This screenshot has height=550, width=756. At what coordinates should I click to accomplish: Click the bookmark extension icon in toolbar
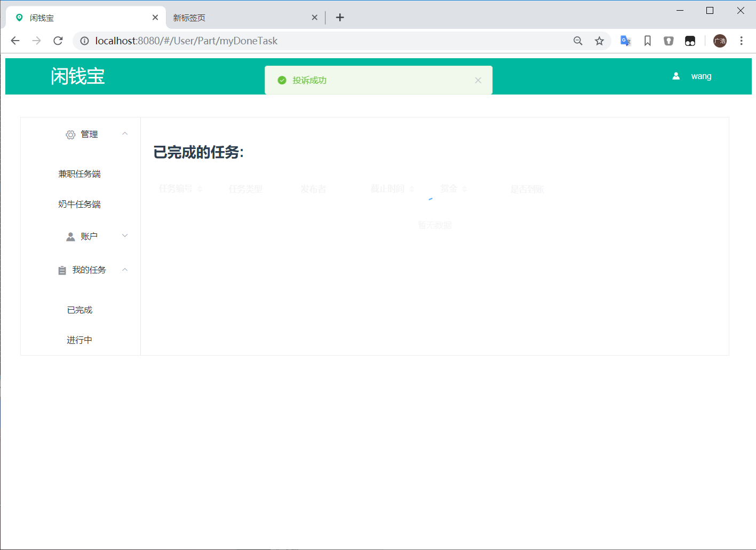pyautogui.click(x=647, y=41)
